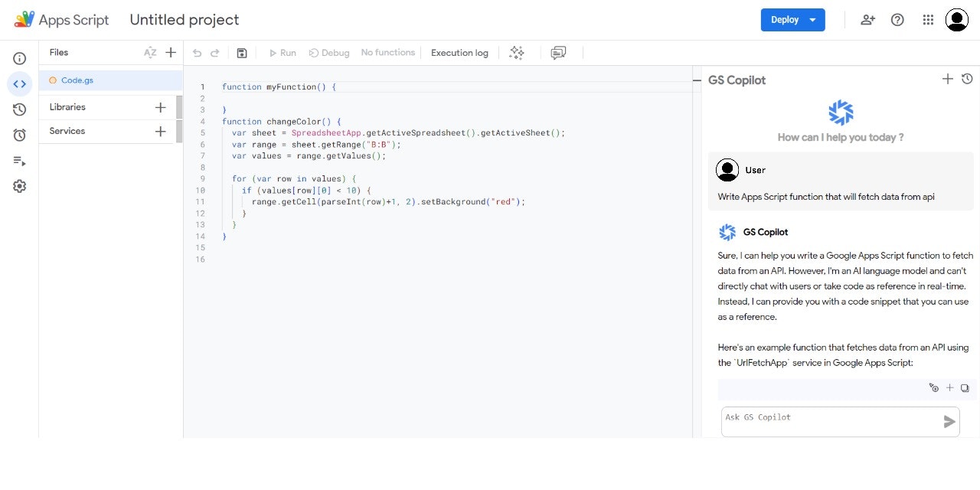
Task: Open the Google apps grid
Action: click(x=928, y=20)
